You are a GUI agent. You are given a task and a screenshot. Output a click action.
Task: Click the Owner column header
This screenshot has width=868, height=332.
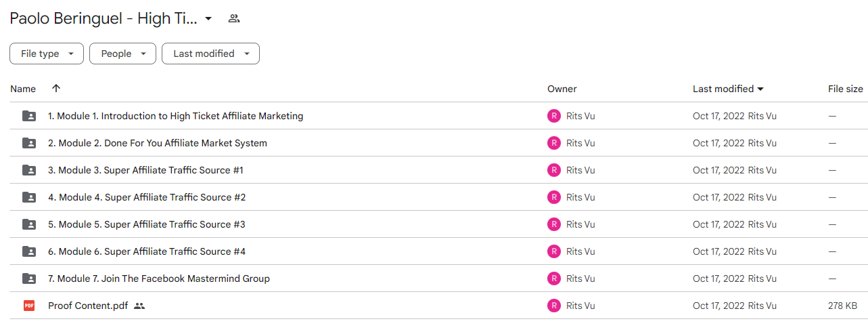tap(562, 89)
